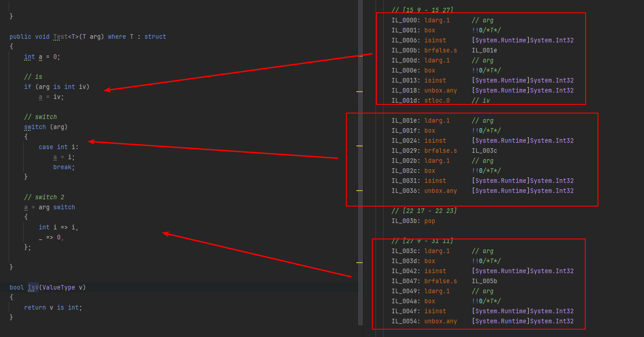Click the 'break;' statement
Viewport: 644px width, 337px height.
point(64,167)
